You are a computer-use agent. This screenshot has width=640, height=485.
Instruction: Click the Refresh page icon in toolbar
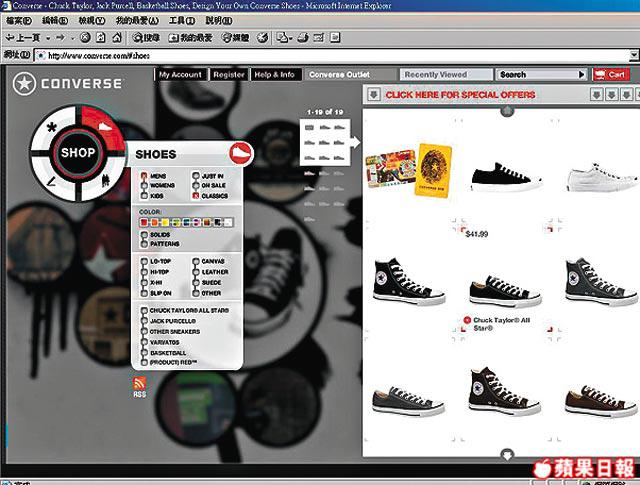click(101, 38)
